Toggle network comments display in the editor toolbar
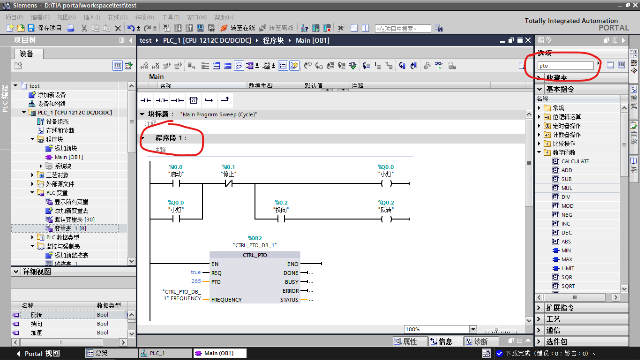The height and width of the screenshot is (364, 644). click(x=239, y=66)
